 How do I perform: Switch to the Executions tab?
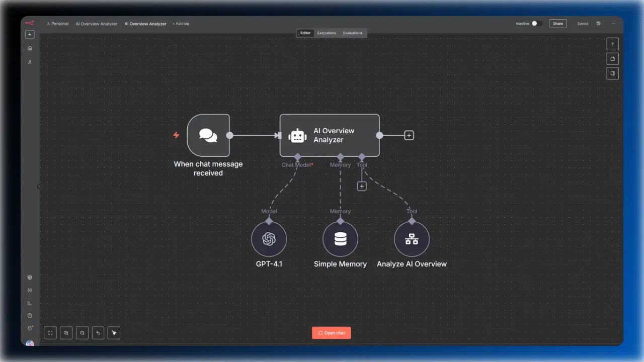[326, 33]
